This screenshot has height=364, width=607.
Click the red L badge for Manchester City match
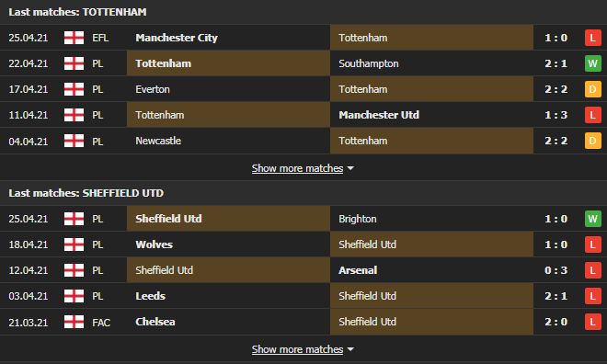[592, 38]
